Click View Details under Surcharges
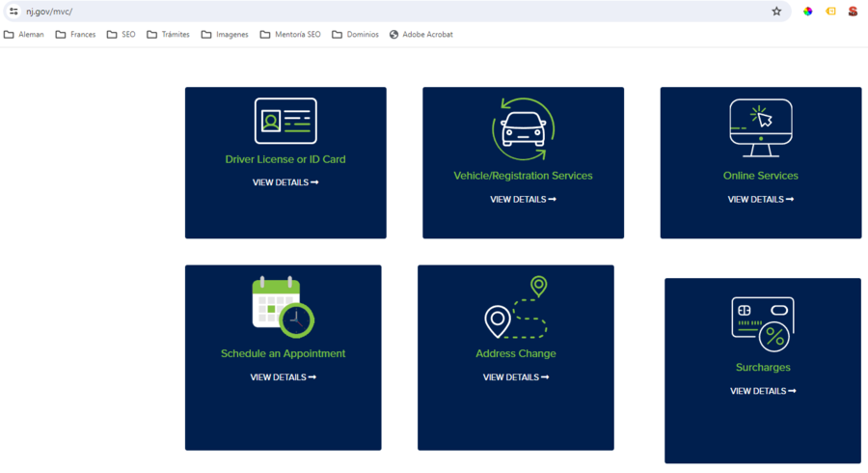The height and width of the screenshot is (473, 868). click(x=763, y=391)
